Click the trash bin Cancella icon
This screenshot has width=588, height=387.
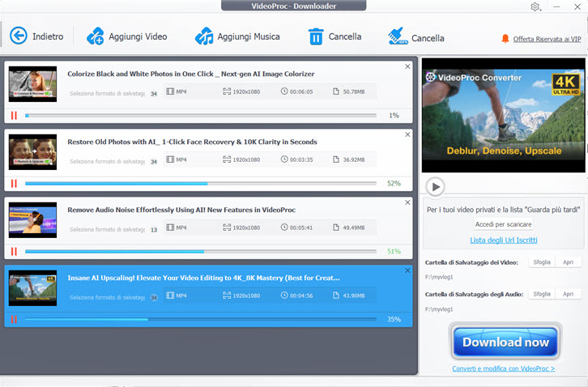316,36
